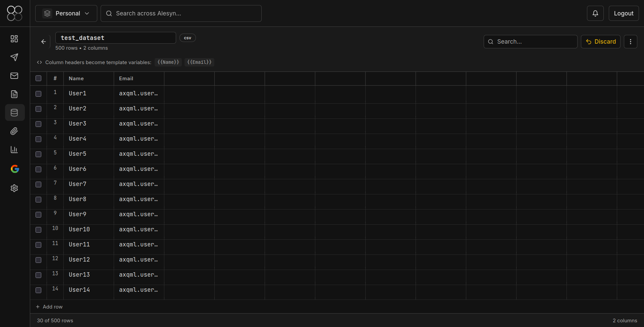Click the {{Name}} template variable chip

click(168, 62)
